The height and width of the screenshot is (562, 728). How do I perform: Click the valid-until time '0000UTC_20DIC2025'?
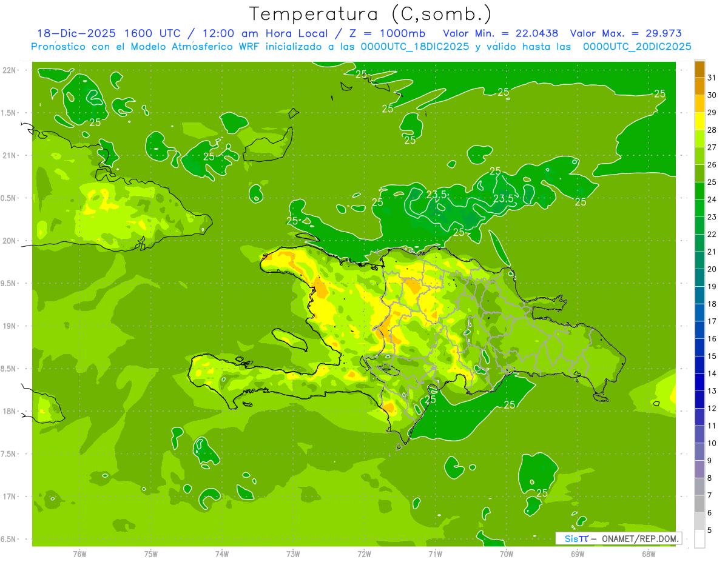click(637, 47)
